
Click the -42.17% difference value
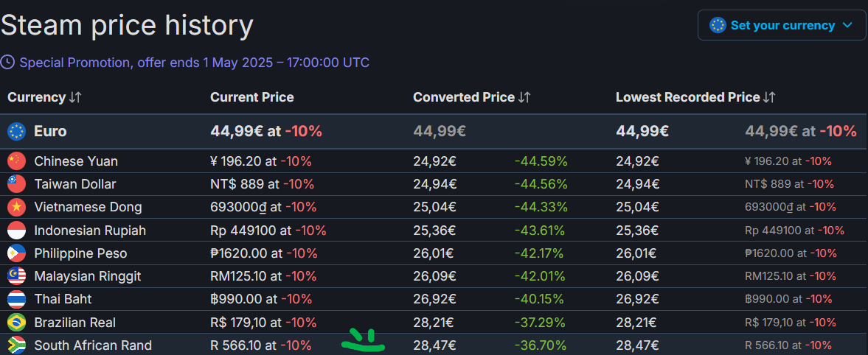click(x=538, y=254)
